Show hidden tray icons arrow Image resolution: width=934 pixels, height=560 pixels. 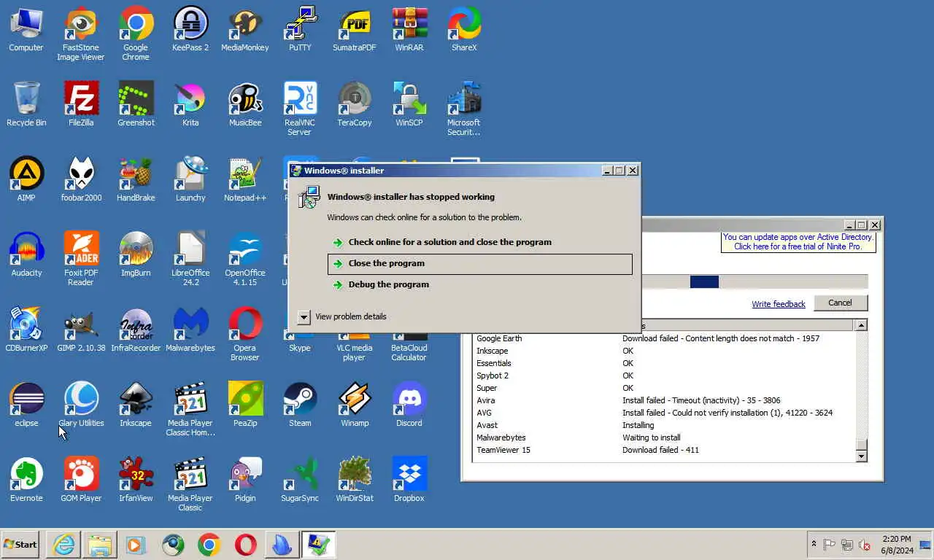(x=814, y=544)
